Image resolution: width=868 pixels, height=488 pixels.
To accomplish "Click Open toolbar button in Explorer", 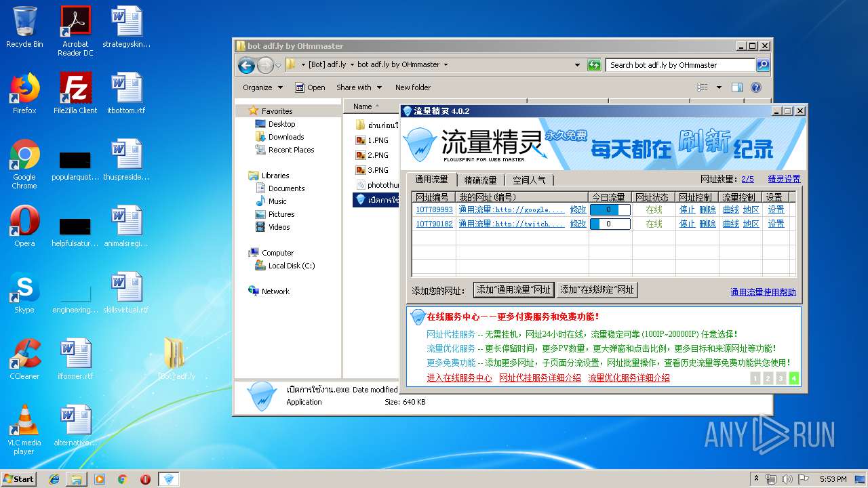I will pyautogui.click(x=310, y=87).
